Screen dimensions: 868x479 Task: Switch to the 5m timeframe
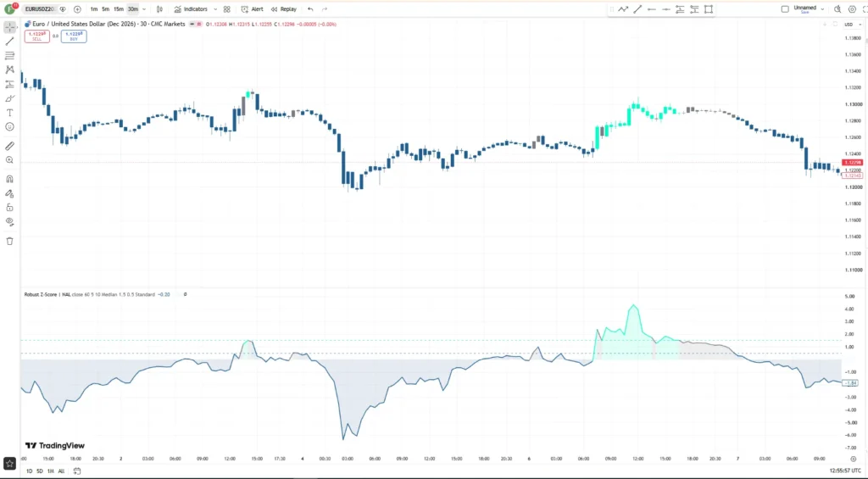tap(106, 8)
